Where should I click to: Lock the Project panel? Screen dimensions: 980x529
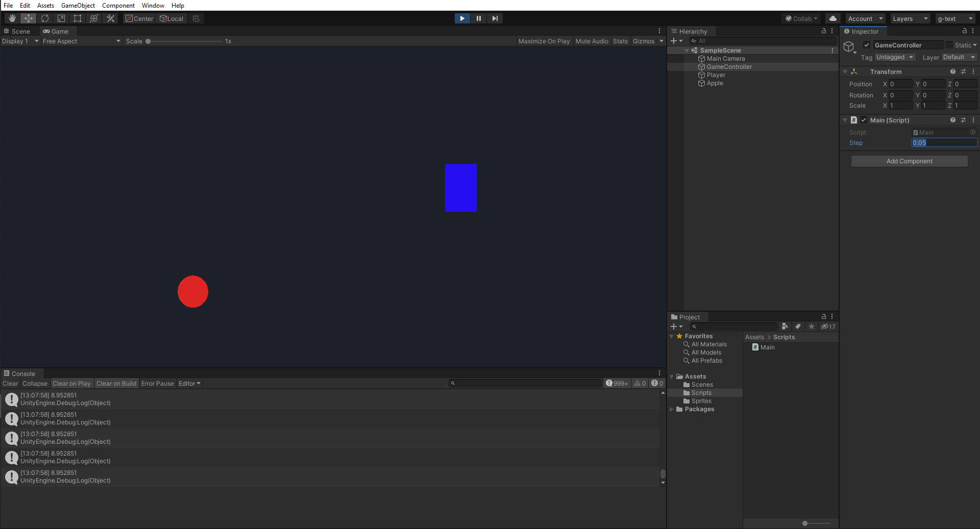(823, 317)
